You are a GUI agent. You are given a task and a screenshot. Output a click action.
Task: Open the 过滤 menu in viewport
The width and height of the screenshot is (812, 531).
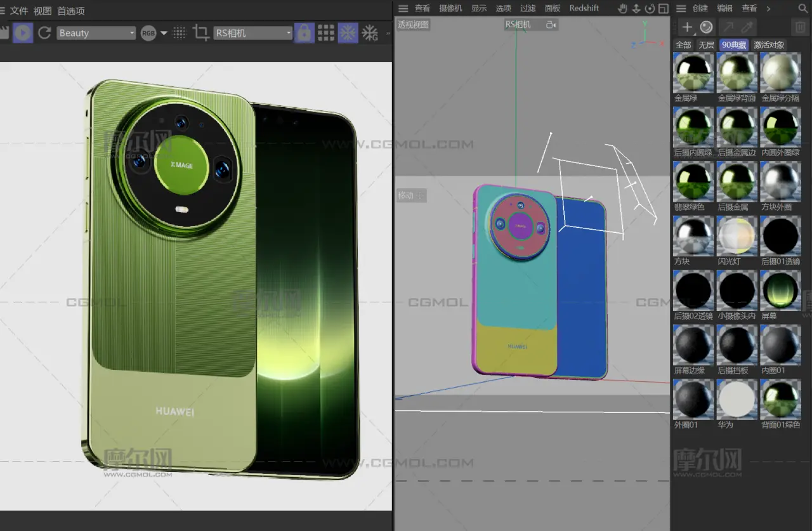click(x=528, y=8)
